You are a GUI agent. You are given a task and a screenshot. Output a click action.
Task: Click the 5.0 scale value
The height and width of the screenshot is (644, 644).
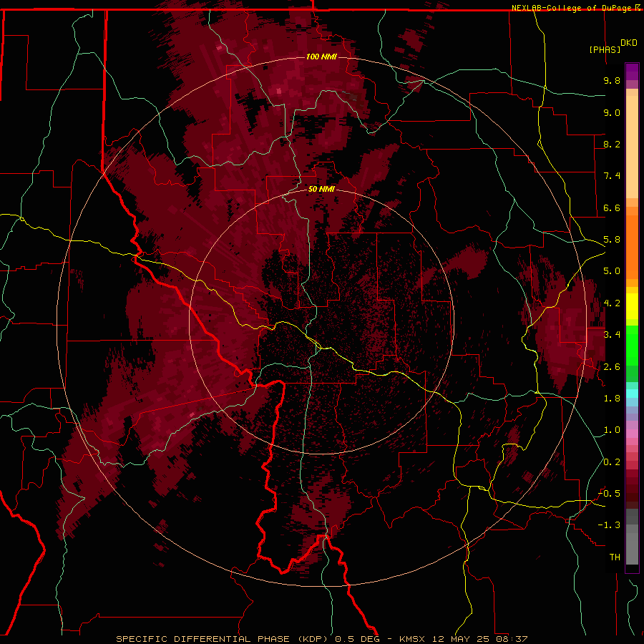[x=612, y=271]
